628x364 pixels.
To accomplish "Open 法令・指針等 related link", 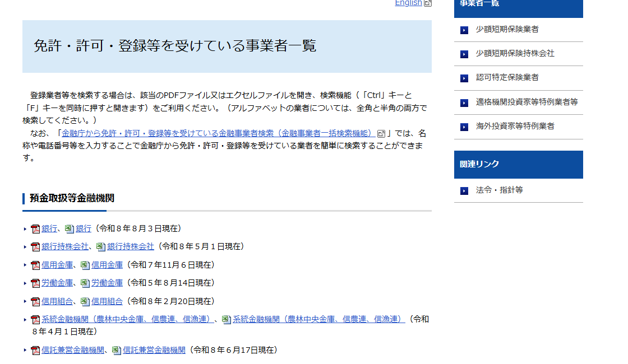I will 500,190.
